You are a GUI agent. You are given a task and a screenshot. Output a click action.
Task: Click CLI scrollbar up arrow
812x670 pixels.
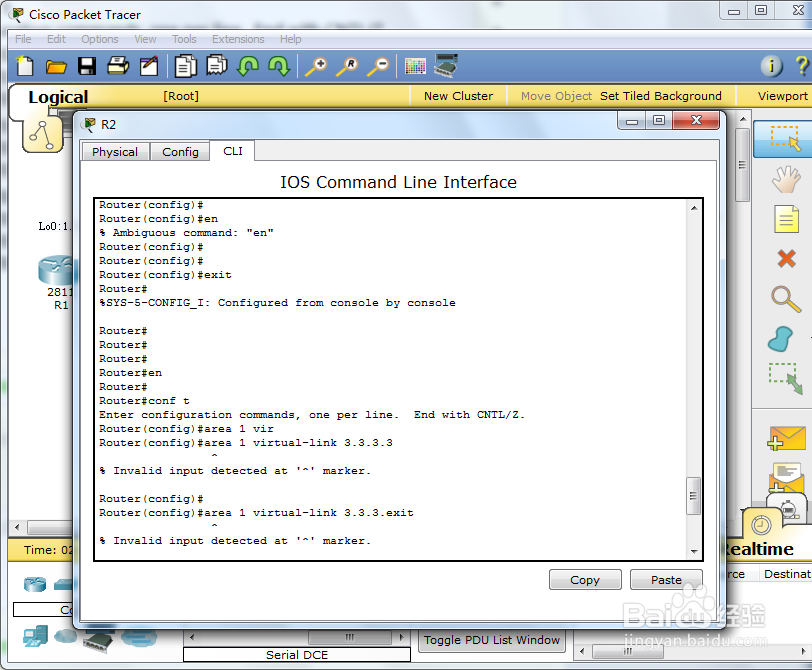tap(694, 208)
